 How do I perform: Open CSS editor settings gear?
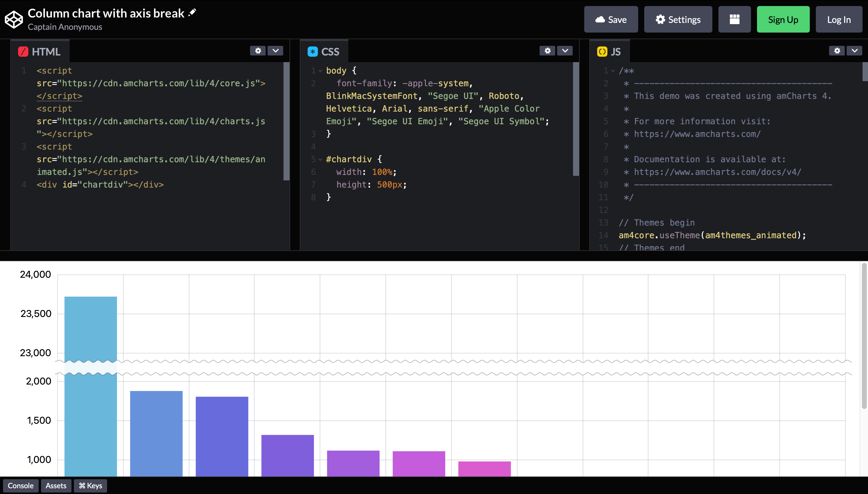[x=547, y=51]
